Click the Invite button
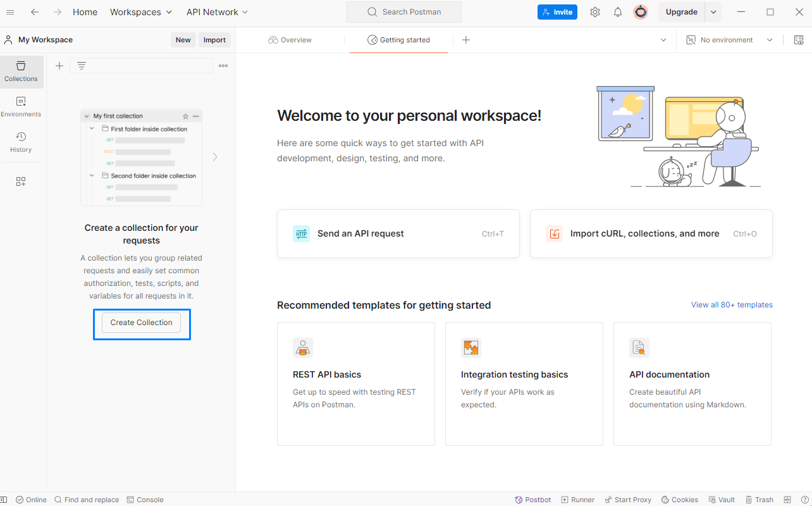812x506 pixels. click(557, 12)
